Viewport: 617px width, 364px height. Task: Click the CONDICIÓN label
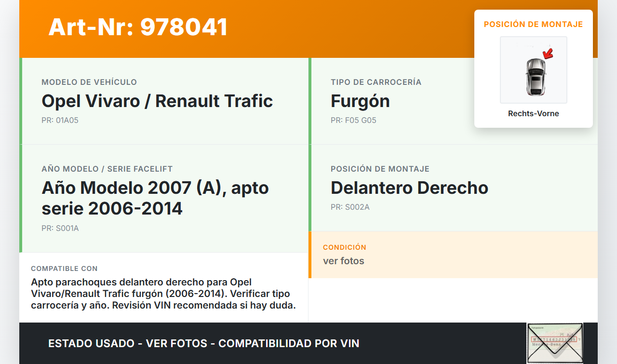[x=345, y=247]
